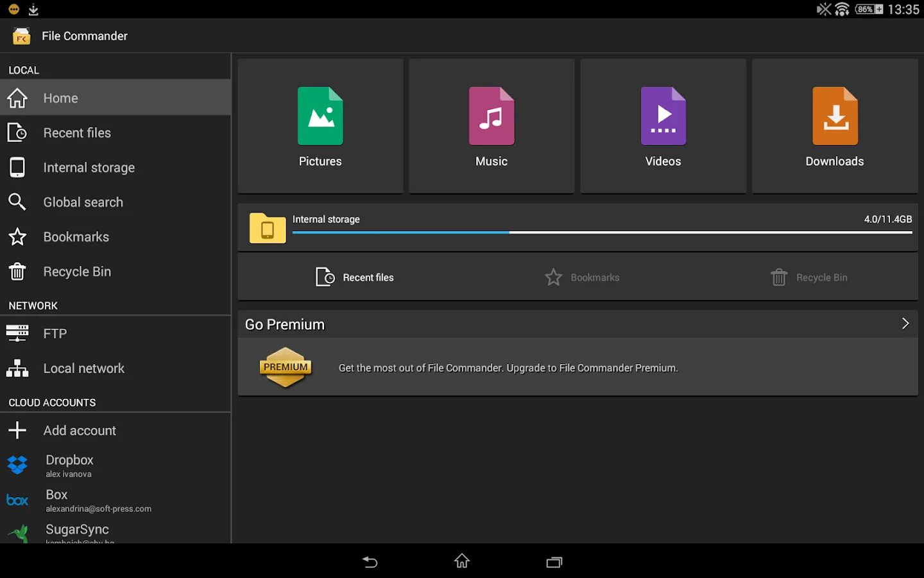Expand Go Premium with the chevron arrow

(905, 324)
